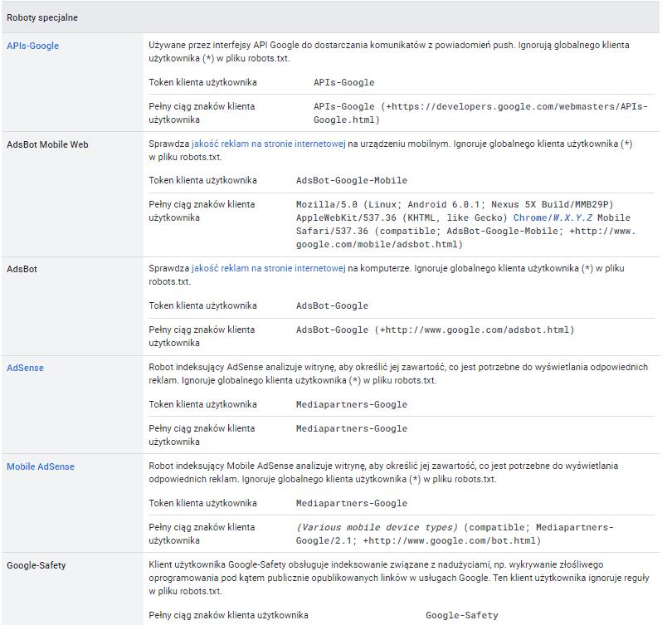
Task: Click 'Token klienta użytkownika' label in Mobile AdSense row
Action: tap(202, 503)
